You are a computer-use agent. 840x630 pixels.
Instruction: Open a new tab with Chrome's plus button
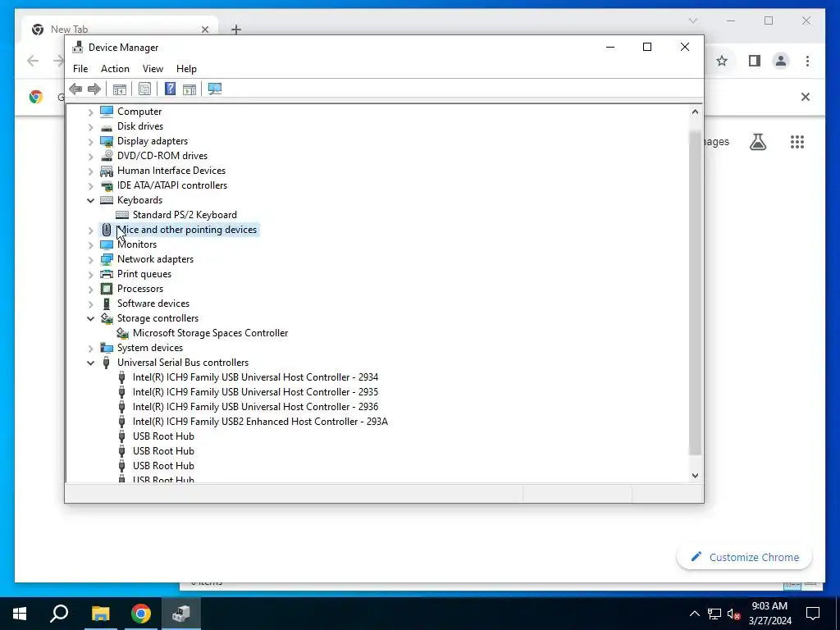pyautogui.click(x=236, y=30)
